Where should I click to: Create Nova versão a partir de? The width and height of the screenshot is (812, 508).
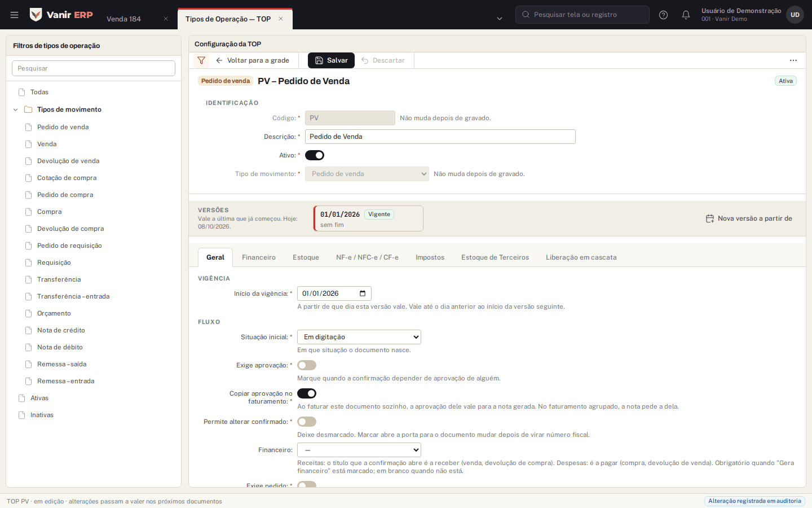point(749,218)
